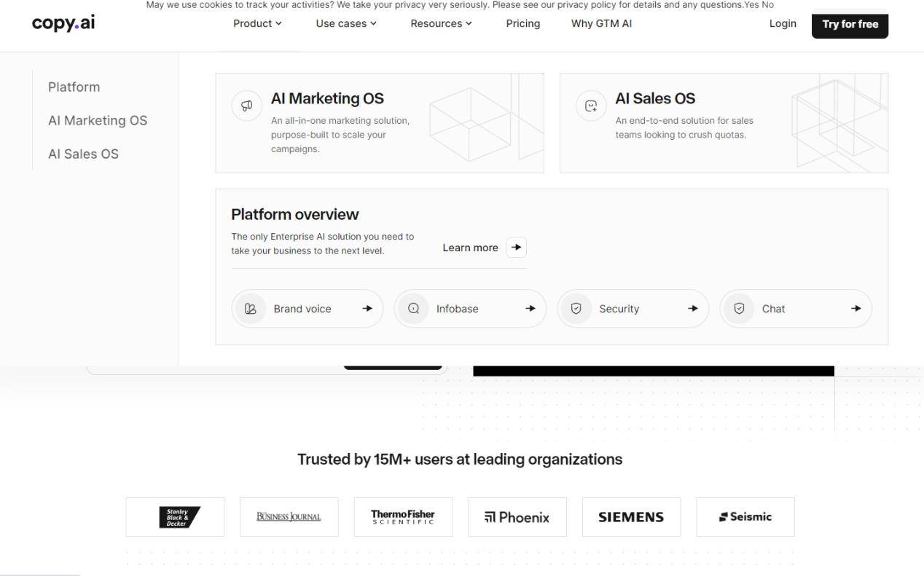The image size is (924, 576).
Task: Click 'An all-in-one marketing solution' description
Action: point(340,135)
